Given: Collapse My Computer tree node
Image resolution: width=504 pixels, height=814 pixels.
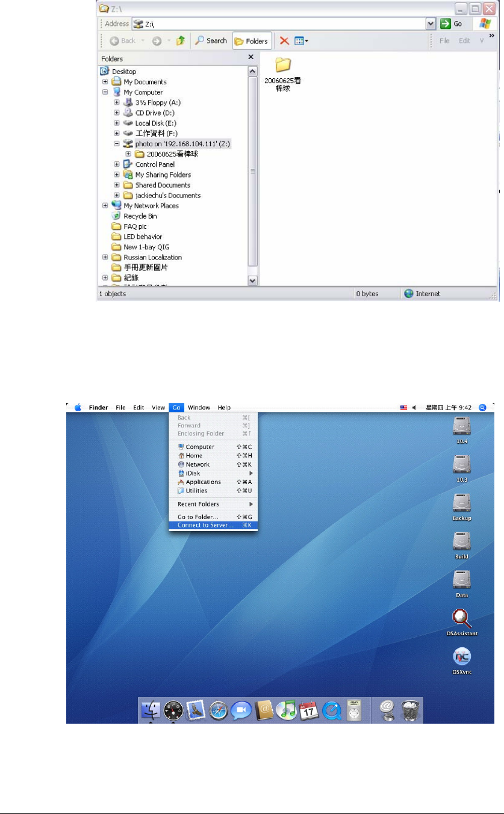Looking at the screenshot, I should click(105, 92).
